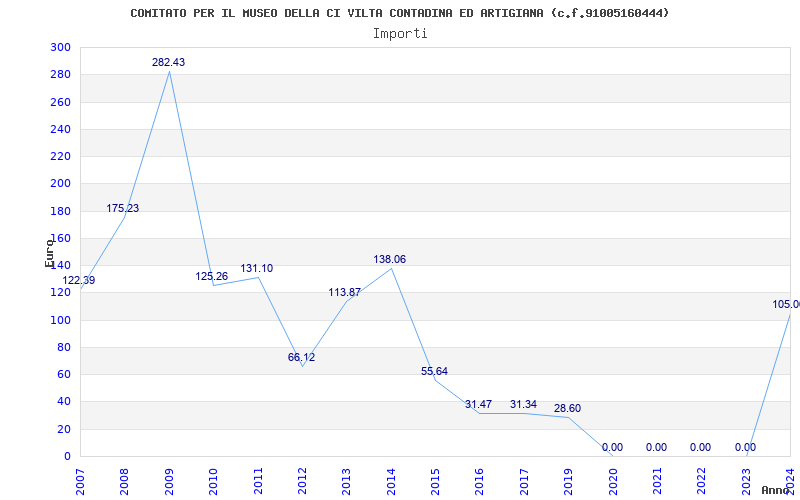Click the 2017 x-axis year label
The width and height of the screenshot is (800, 500).
click(524, 481)
